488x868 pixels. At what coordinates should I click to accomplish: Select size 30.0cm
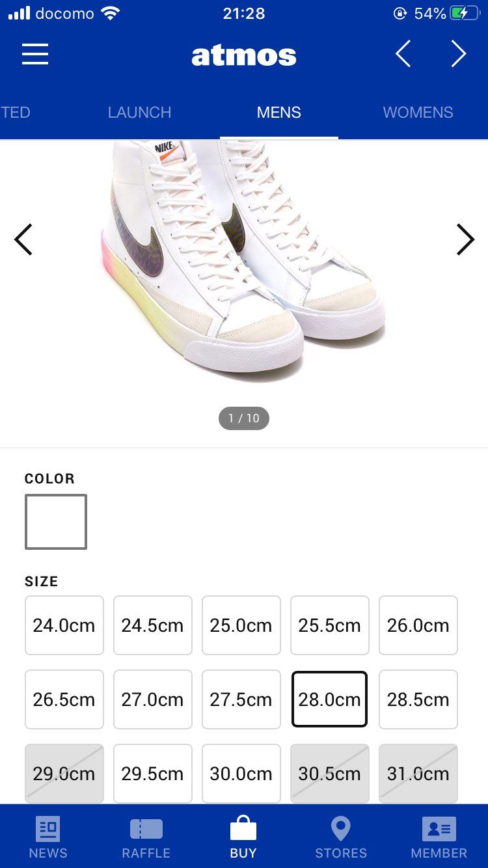coord(241,773)
